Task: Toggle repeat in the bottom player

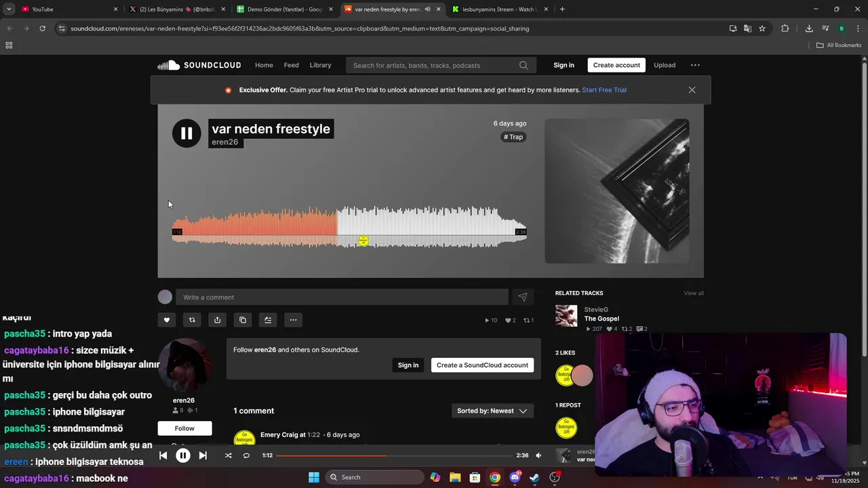Action: tap(246, 455)
